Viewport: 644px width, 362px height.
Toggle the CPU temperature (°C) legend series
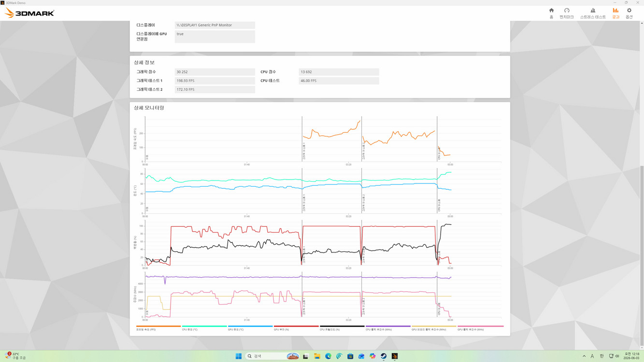(204, 328)
